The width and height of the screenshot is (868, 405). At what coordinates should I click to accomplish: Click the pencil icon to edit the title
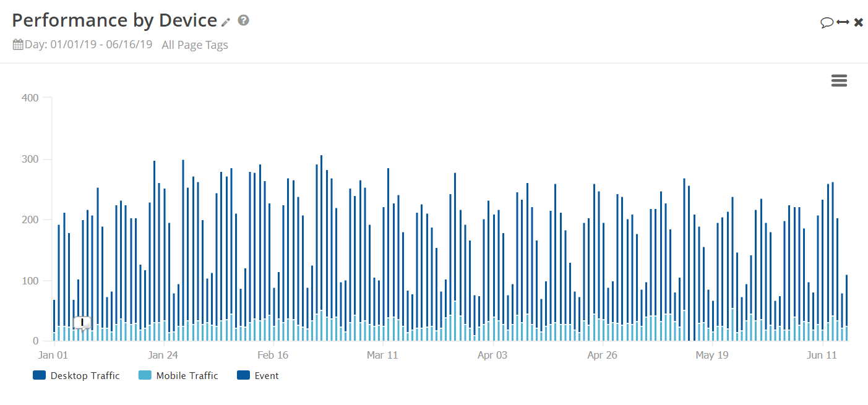click(x=226, y=22)
